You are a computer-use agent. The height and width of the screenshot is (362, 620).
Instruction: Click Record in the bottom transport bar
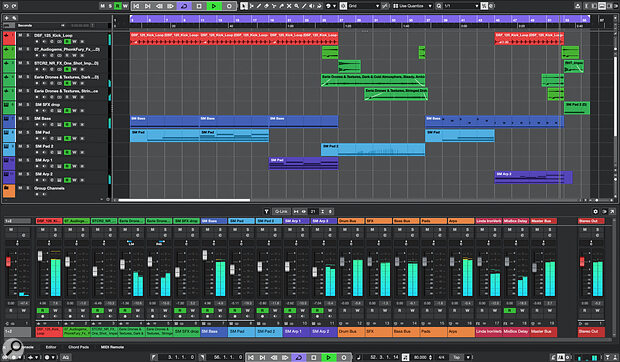click(x=343, y=357)
